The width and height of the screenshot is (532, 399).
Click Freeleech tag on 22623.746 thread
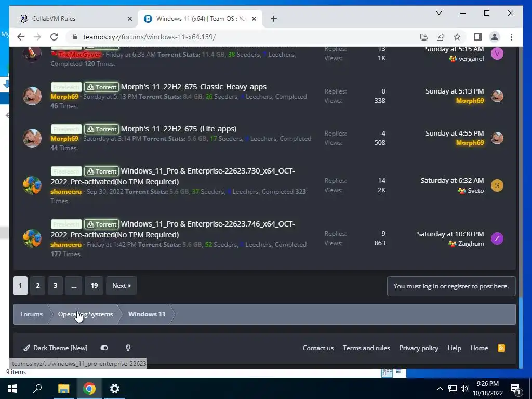[66, 224]
